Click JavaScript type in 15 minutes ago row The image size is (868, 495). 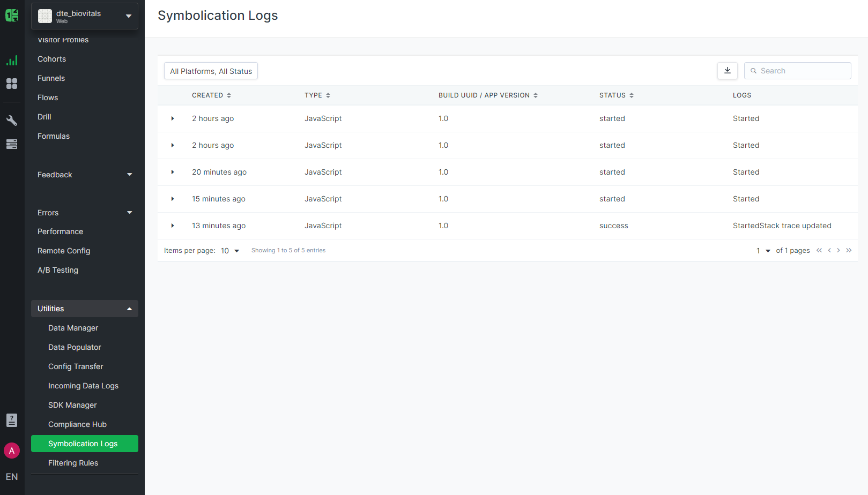[323, 199]
